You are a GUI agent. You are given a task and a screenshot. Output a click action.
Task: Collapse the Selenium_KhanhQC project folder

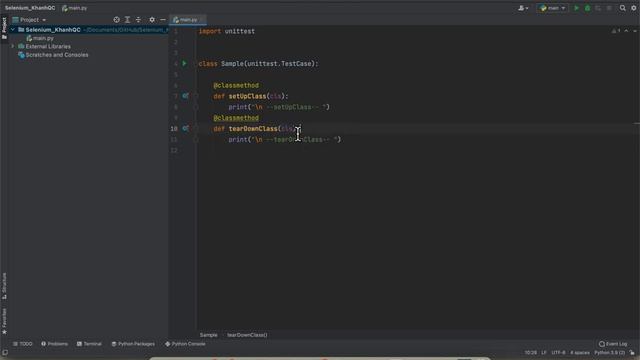(13, 30)
